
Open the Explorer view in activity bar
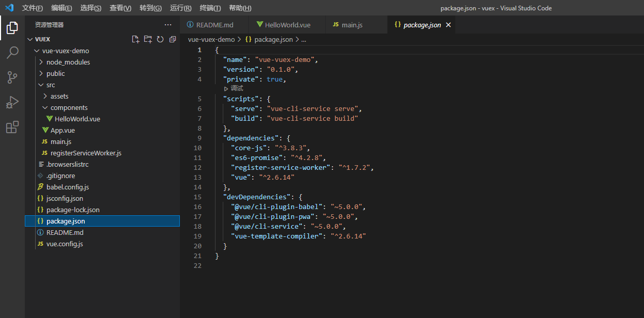pyautogui.click(x=12, y=28)
